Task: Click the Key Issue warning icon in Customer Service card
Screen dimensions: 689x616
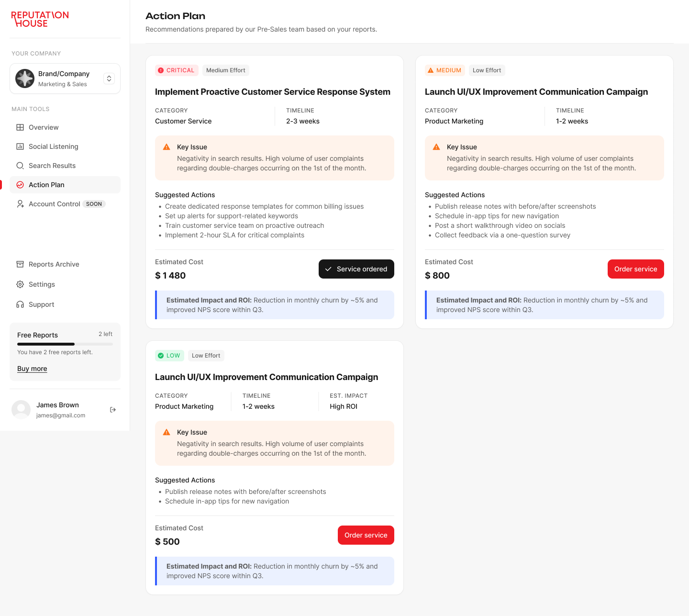Action: click(x=167, y=147)
